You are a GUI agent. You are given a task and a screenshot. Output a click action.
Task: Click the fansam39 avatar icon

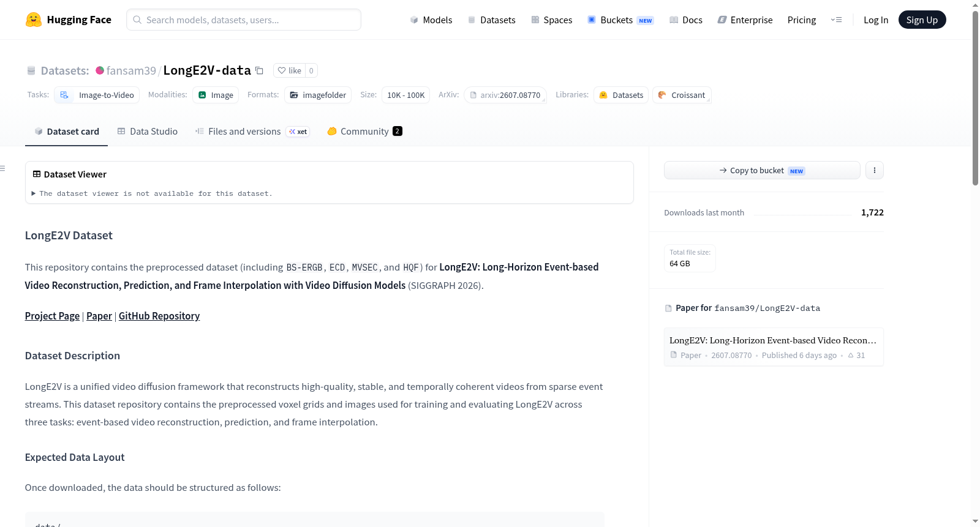(100, 70)
